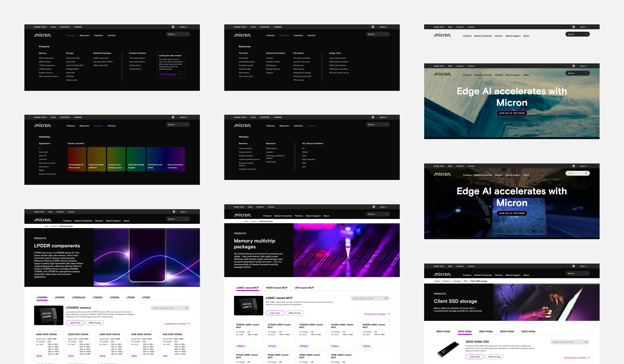Image resolution: width=624 pixels, height=364 pixels.
Task: Click the Micron LPDDR5X chip image
Action: 49,315
